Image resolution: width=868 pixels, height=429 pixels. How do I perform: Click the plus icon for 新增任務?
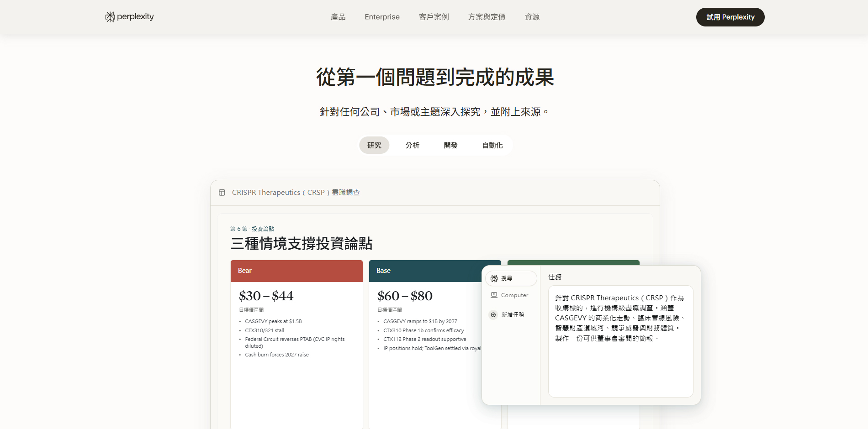(x=493, y=315)
